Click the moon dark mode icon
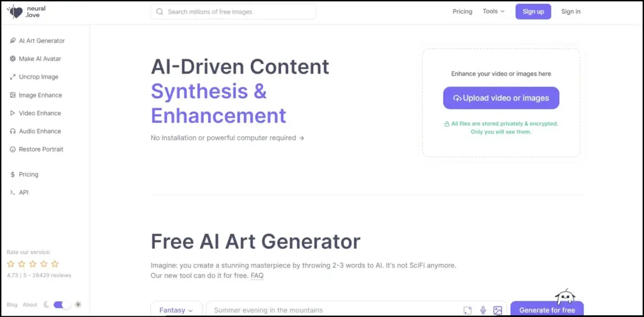 pyautogui.click(x=47, y=304)
